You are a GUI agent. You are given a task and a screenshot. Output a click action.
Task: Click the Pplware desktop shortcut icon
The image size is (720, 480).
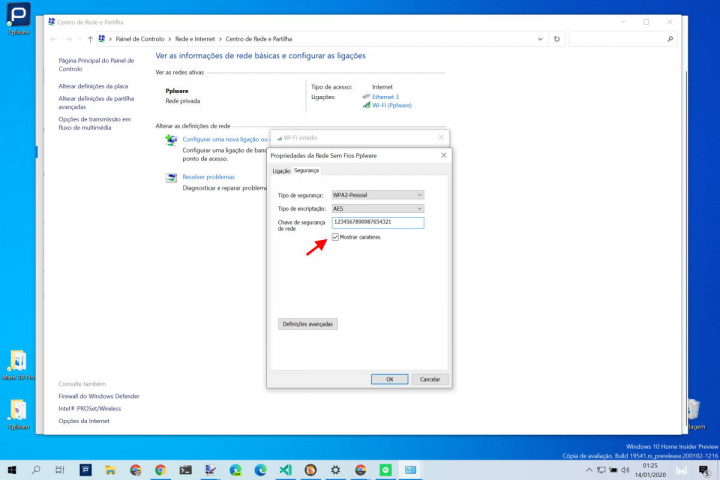[18, 16]
